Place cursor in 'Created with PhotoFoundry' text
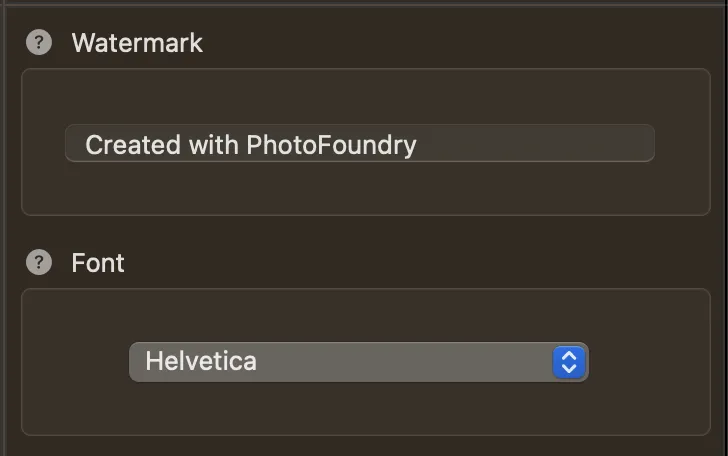The height and width of the screenshot is (456, 728). [250, 145]
